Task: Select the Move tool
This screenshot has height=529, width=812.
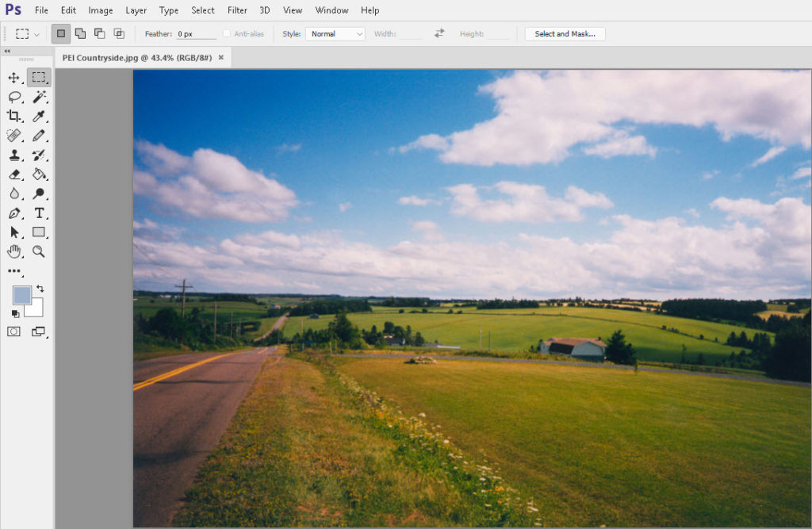Action: pyautogui.click(x=14, y=78)
